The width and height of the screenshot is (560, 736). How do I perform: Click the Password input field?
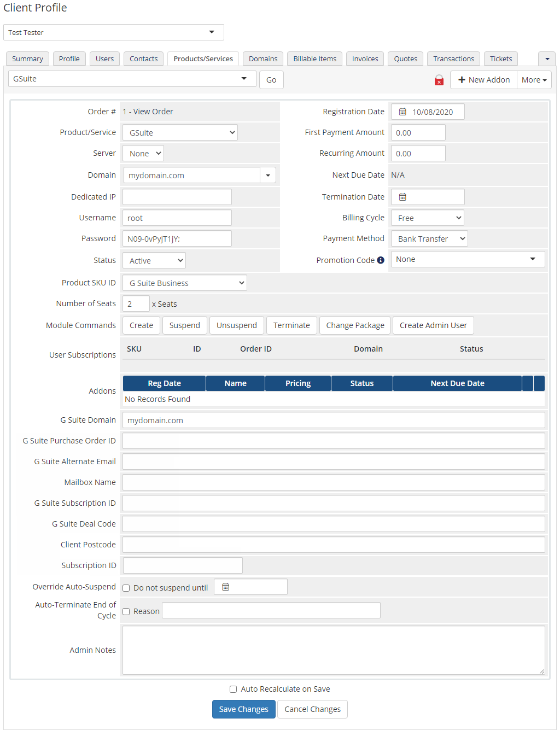click(177, 238)
